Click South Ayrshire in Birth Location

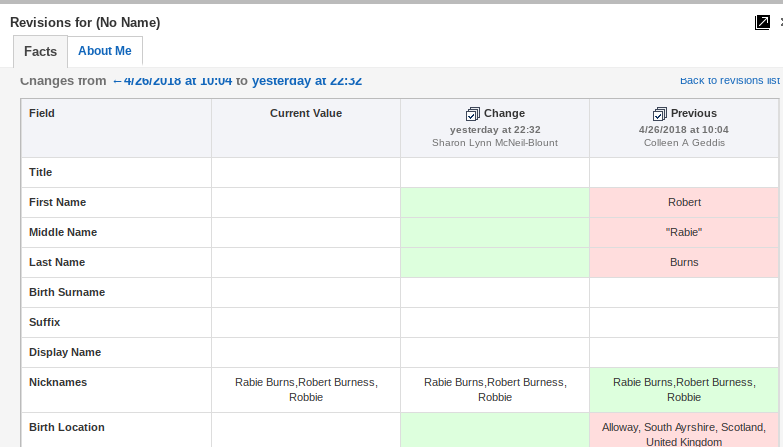point(680,427)
